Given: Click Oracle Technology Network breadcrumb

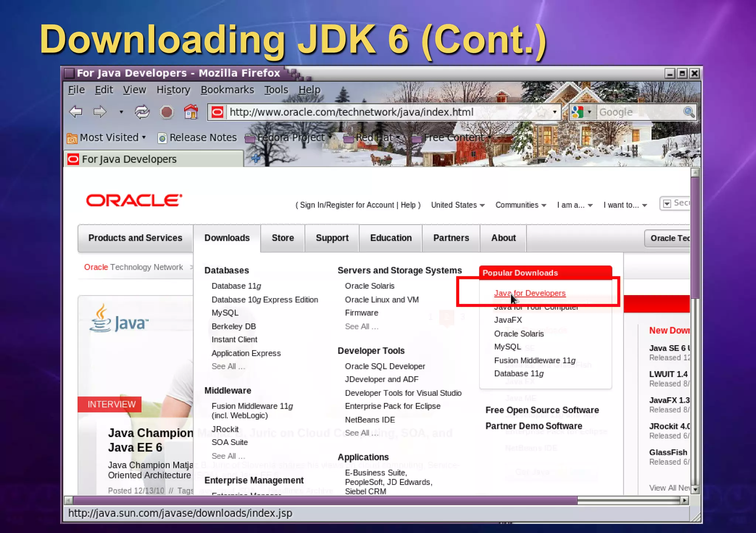Looking at the screenshot, I should 133,267.
